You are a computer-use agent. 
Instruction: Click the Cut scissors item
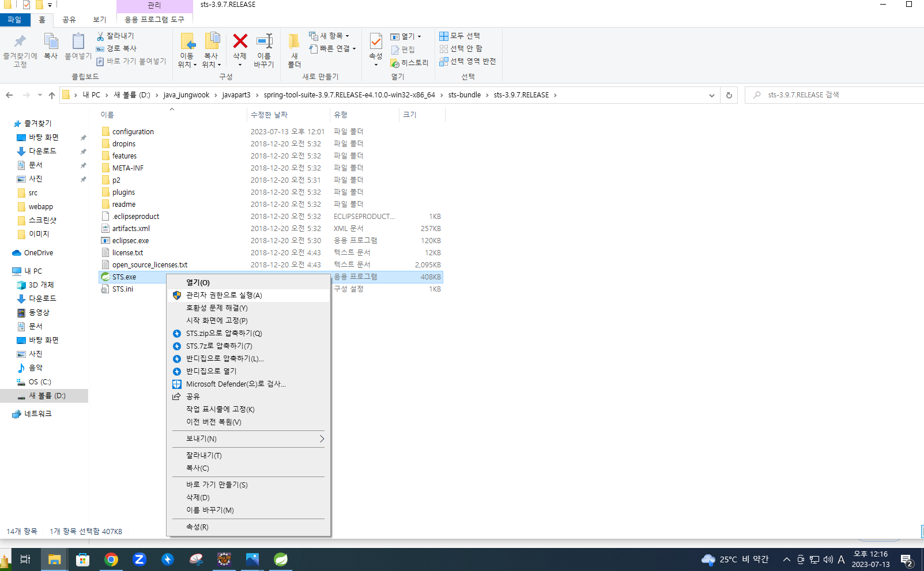point(115,36)
